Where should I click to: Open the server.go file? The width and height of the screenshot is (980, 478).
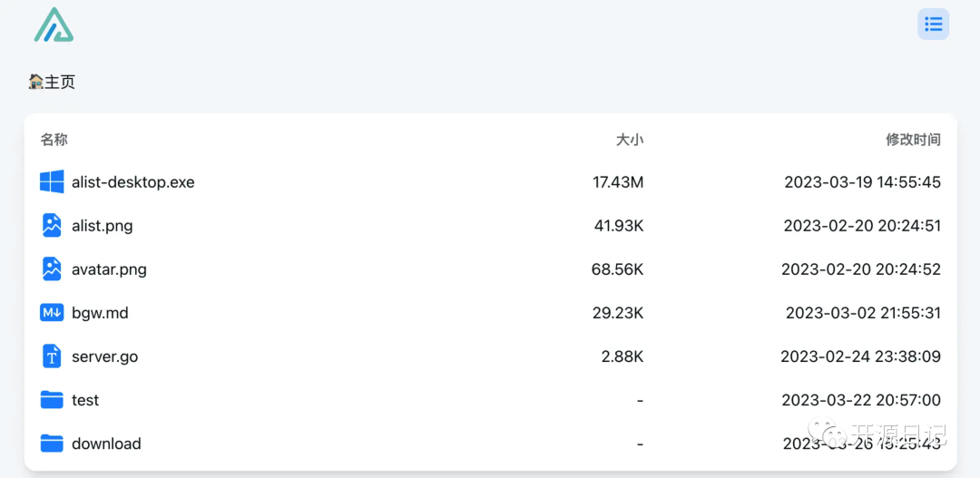click(x=105, y=356)
